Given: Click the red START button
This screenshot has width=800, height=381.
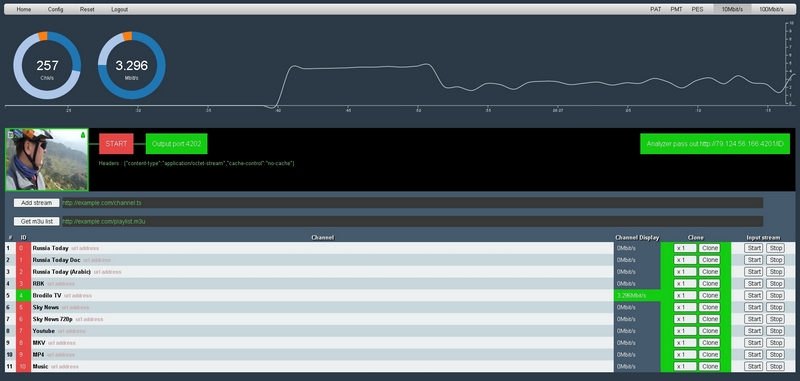Looking at the screenshot, I should (x=116, y=144).
